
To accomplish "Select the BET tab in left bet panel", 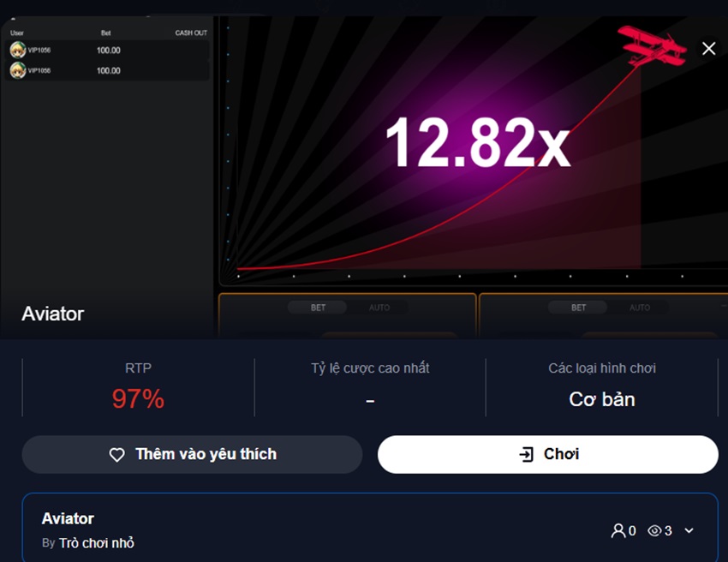I will (x=318, y=308).
